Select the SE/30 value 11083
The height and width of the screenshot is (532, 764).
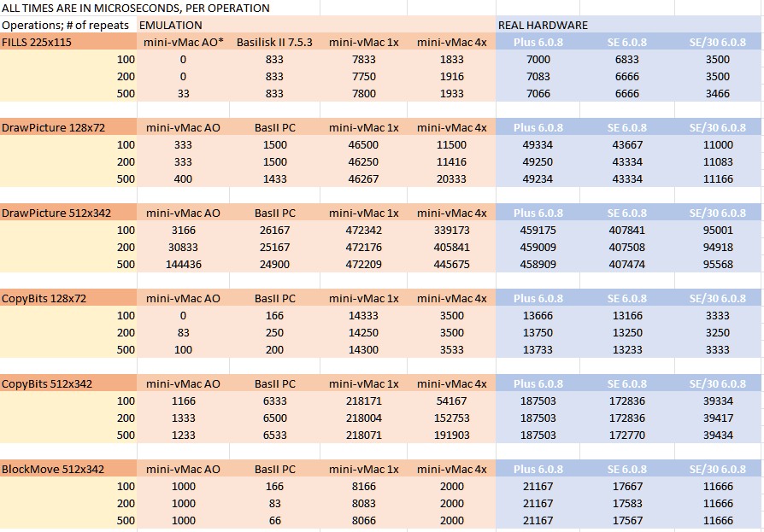718,161
